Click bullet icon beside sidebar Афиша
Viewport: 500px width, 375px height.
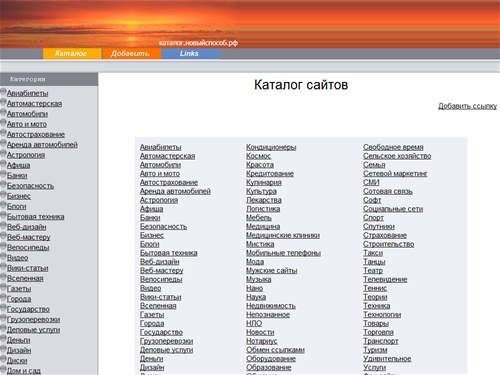point(3,164)
